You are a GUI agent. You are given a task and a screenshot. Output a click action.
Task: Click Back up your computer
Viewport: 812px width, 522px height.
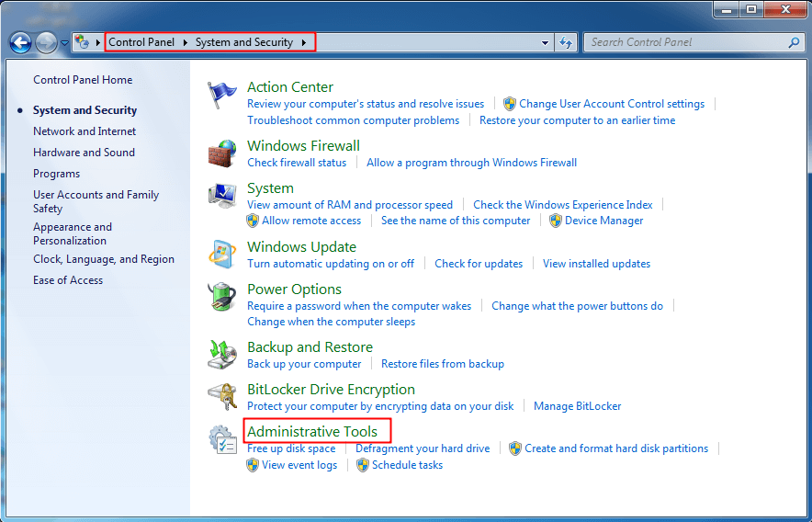[x=304, y=365]
